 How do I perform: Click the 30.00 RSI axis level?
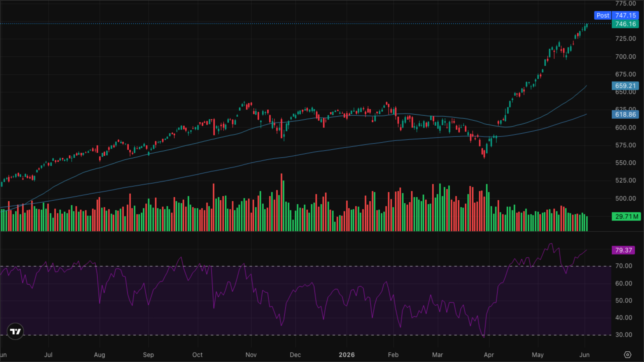click(x=624, y=335)
